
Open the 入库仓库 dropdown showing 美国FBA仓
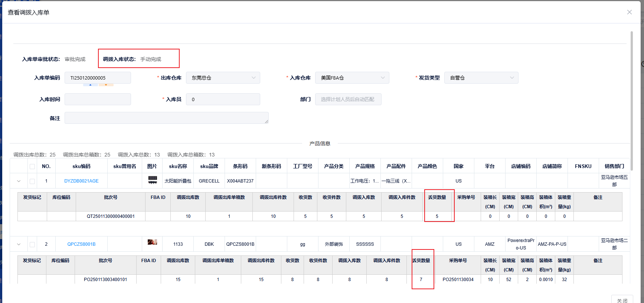(352, 78)
